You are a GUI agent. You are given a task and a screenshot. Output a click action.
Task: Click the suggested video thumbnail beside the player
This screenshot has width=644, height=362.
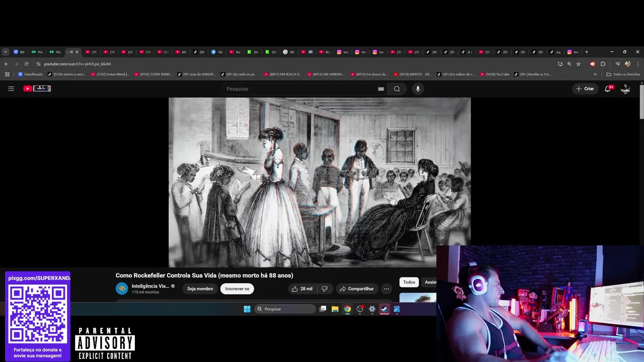418,298
